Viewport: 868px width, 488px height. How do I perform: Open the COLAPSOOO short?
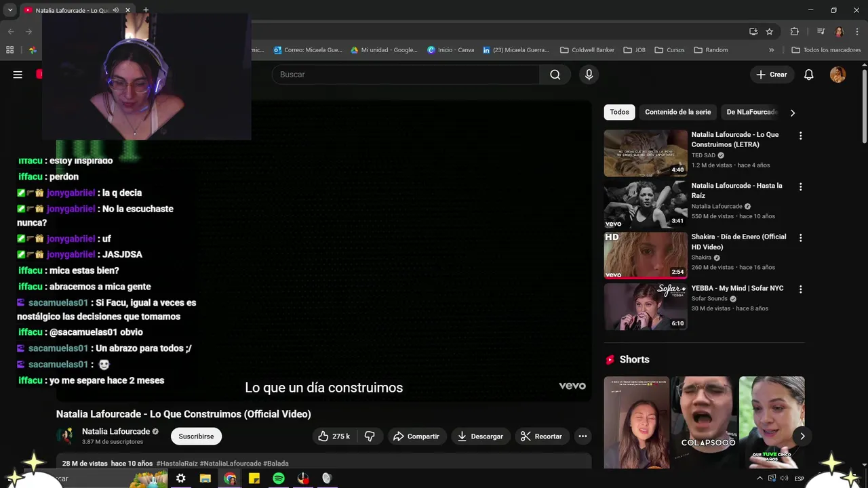(704, 422)
